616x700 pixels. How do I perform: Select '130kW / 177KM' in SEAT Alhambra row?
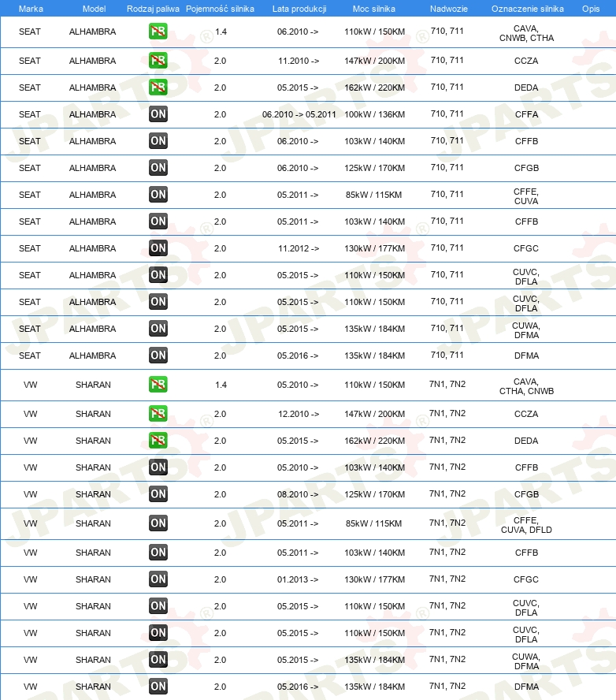[375, 248]
